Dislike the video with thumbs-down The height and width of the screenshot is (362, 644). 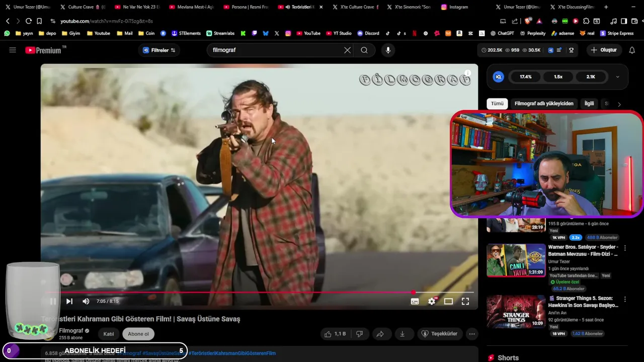[x=359, y=334]
